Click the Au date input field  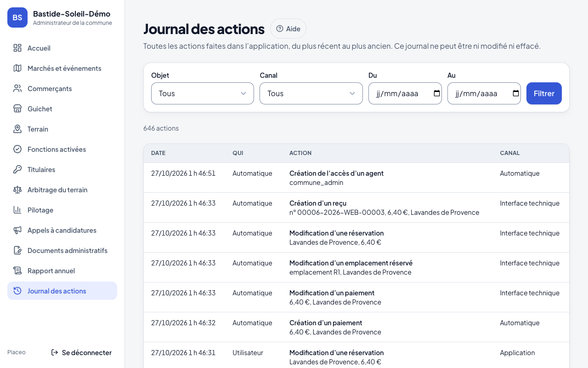484,93
